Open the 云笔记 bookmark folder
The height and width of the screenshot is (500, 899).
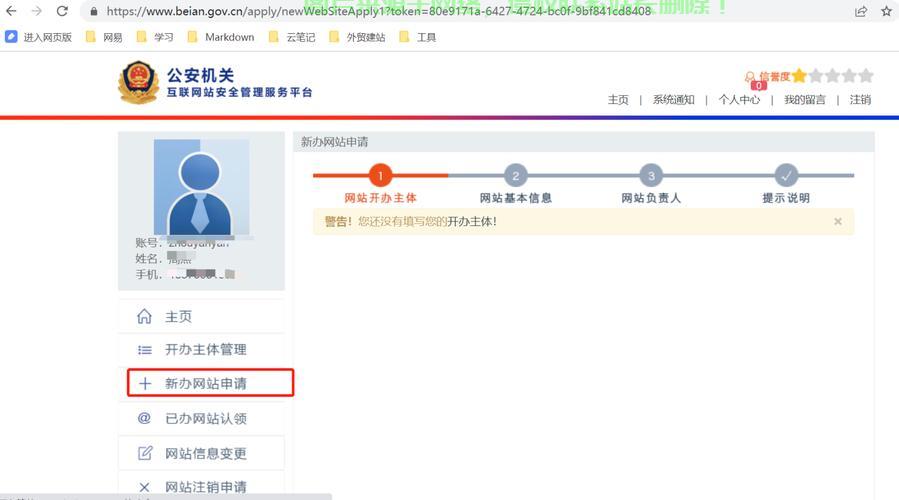(292, 37)
